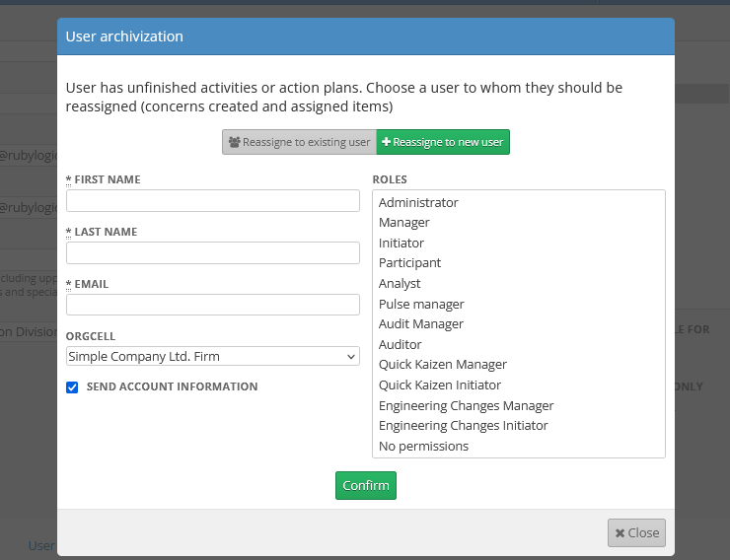Click the Last Name input field
730x560 pixels.
(x=213, y=253)
